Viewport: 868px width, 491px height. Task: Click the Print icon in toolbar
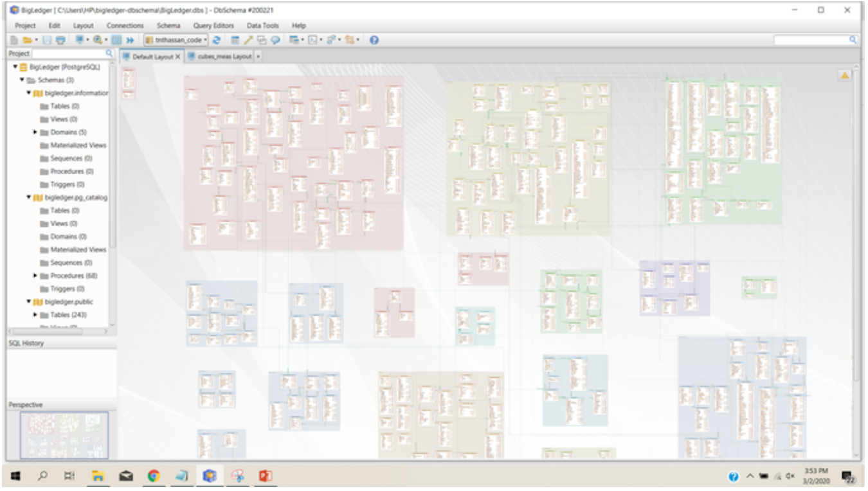[60, 40]
